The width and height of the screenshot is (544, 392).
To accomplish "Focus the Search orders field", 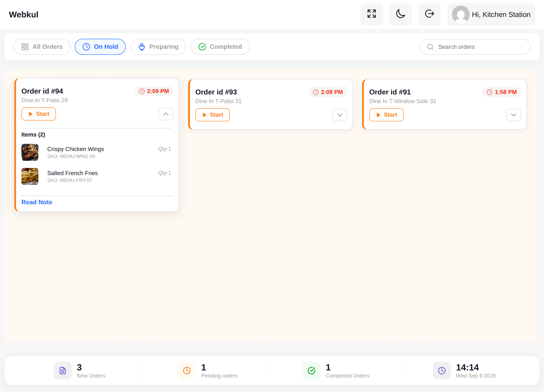I will coord(475,47).
